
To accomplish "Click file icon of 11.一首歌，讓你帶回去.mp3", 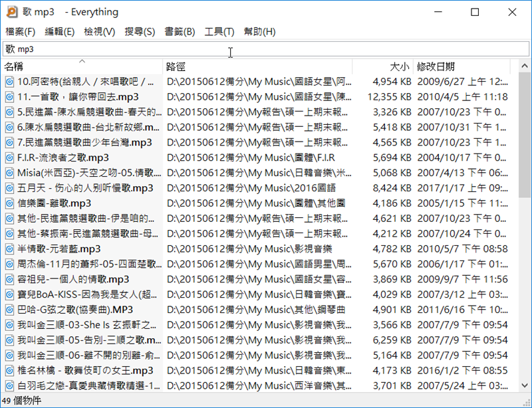I will click(x=10, y=97).
